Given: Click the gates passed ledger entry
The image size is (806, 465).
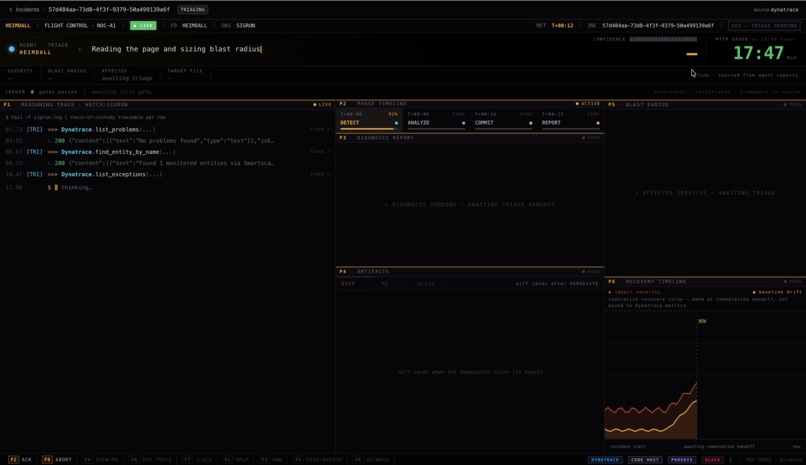Looking at the screenshot, I should (x=53, y=92).
